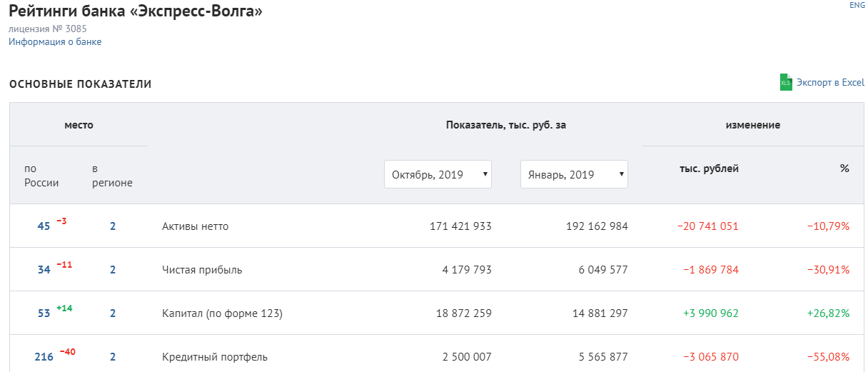Click the % subheader
The image size is (868, 372).
click(x=844, y=169)
